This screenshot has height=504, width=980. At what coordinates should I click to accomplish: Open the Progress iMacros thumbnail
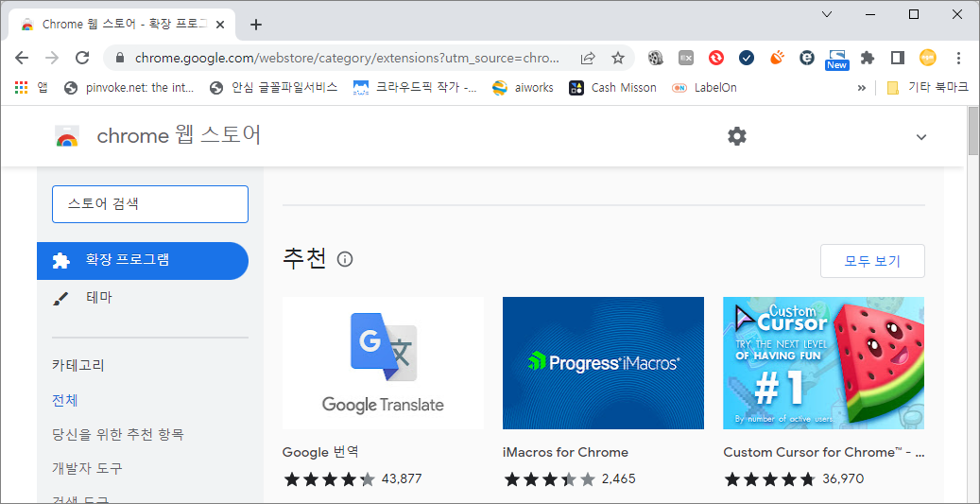pyautogui.click(x=603, y=363)
